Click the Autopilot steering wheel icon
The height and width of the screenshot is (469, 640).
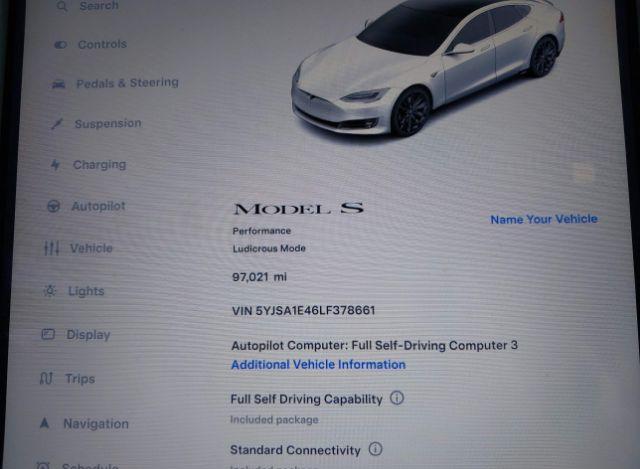[x=53, y=206]
